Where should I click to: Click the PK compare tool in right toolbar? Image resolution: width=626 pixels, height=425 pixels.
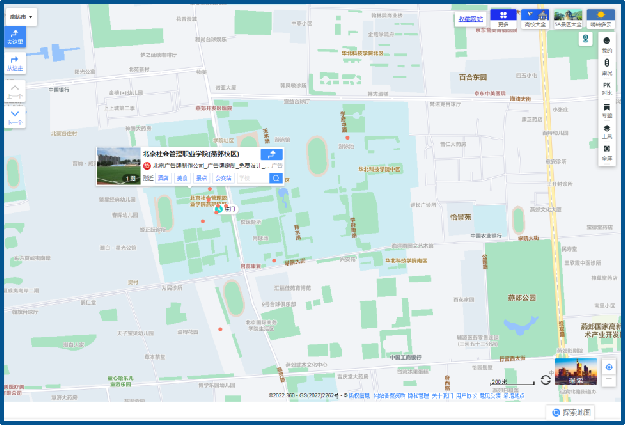point(607,87)
